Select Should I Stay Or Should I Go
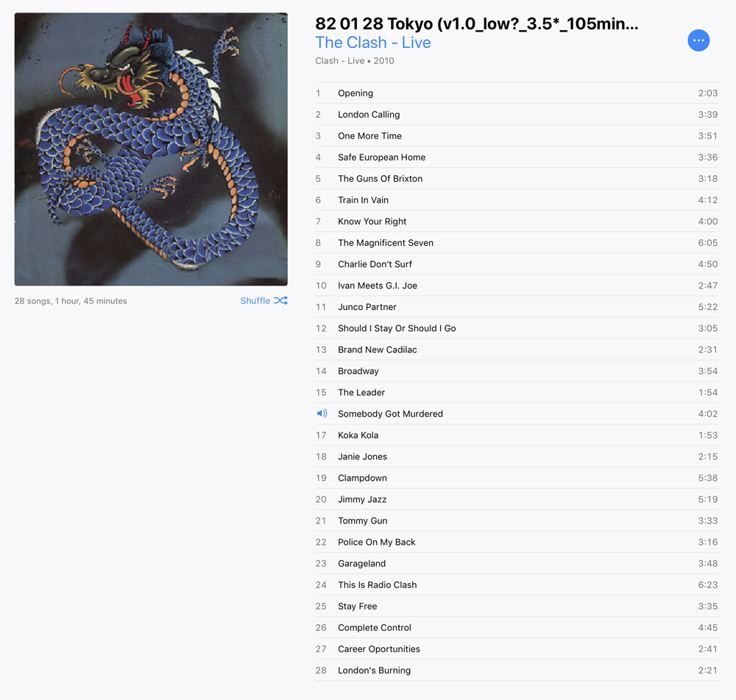Viewport: 736px width, 700px height. (517, 328)
